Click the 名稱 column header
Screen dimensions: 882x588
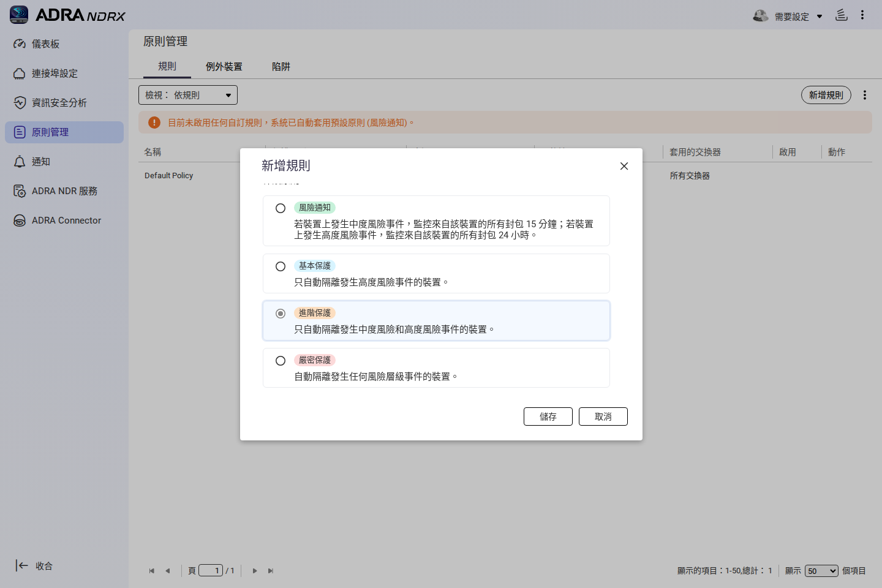[x=153, y=152]
